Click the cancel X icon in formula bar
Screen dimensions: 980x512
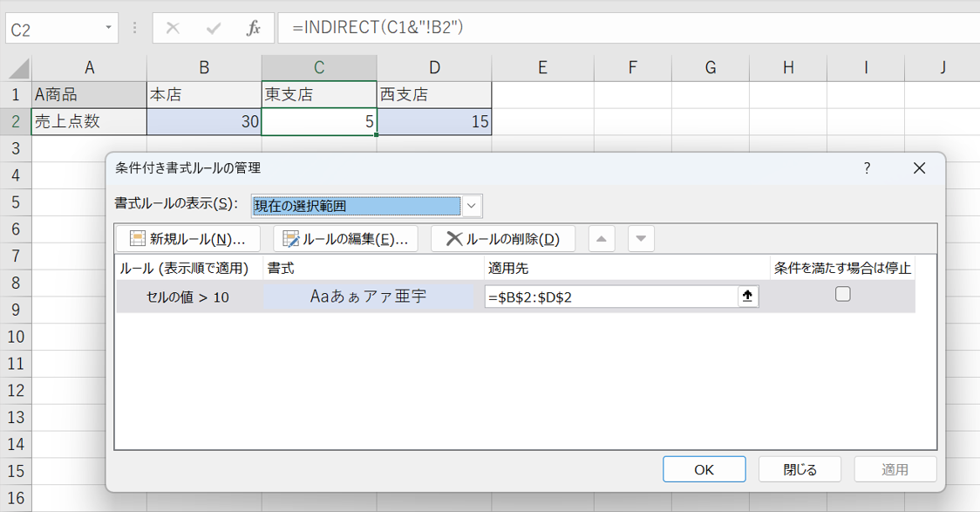point(173,29)
